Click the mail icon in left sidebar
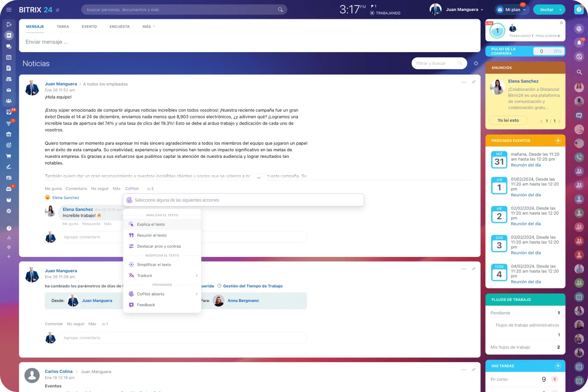Image resolution: width=588 pixels, height=392 pixels. coord(9,90)
